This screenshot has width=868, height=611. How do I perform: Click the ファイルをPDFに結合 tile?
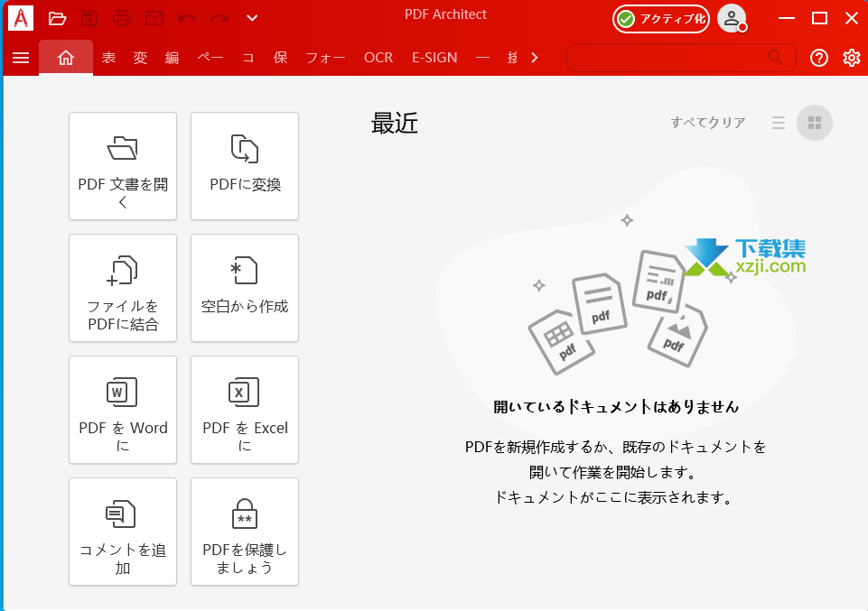(123, 288)
